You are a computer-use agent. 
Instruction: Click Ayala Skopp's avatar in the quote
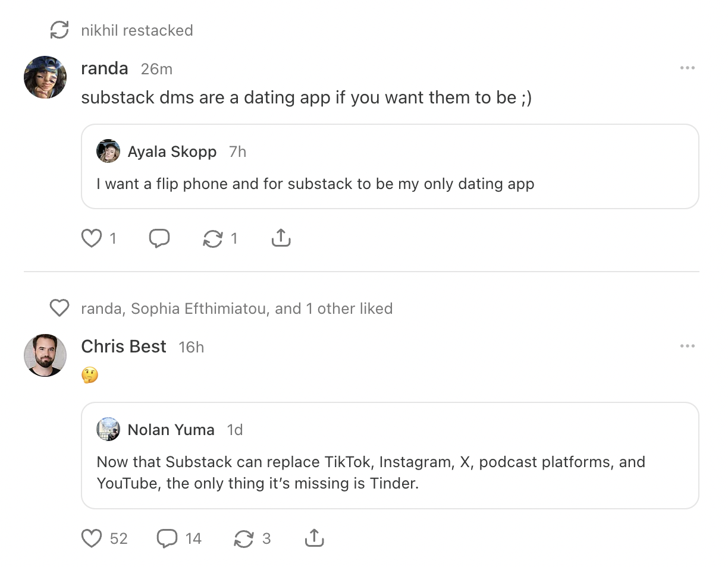pyautogui.click(x=108, y=151)
